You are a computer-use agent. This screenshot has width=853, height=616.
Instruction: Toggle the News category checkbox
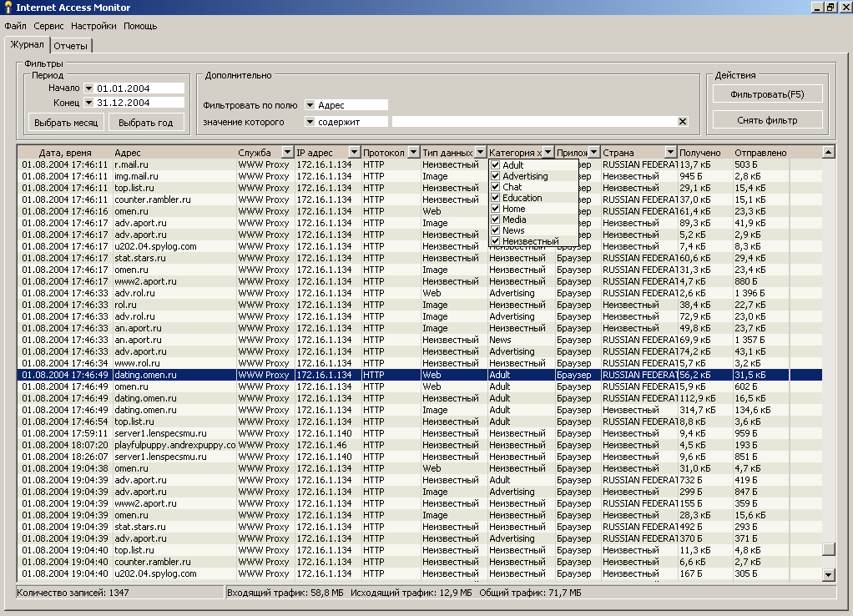click(495, 230)
